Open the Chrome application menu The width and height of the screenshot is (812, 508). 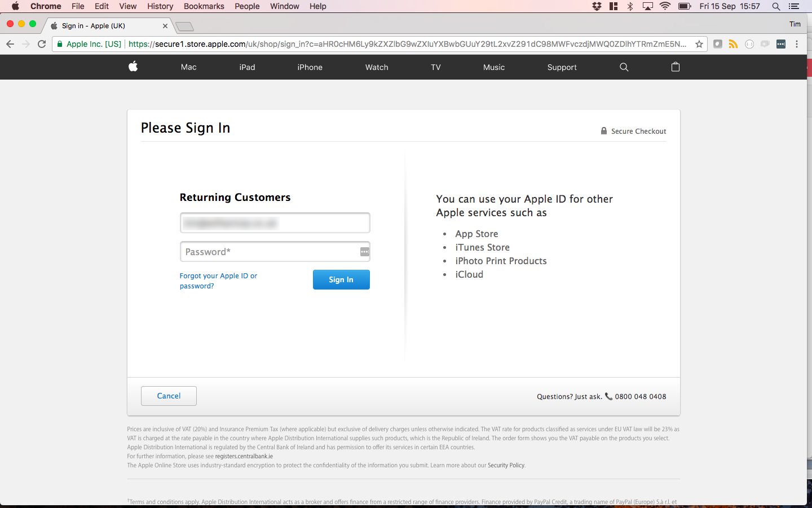click(x=46, y=6)
